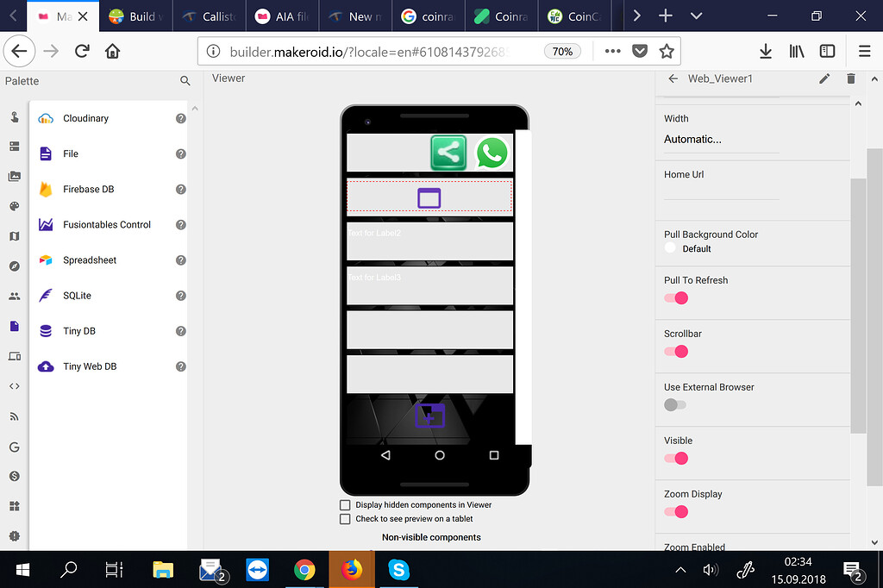Open Tiny Web DB help icon
The image size is (883, 588).
click(x=181, y=366)
